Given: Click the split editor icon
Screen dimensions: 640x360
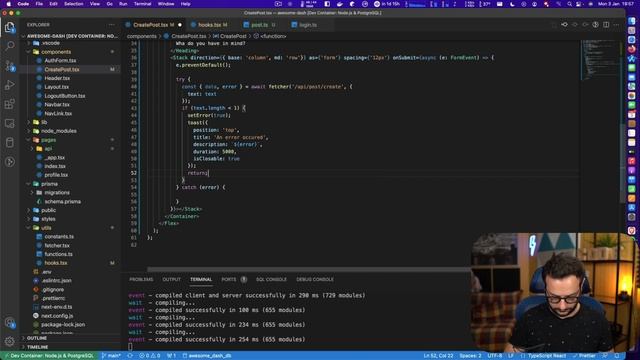Looking at the screenshot, I should [606, 25].
